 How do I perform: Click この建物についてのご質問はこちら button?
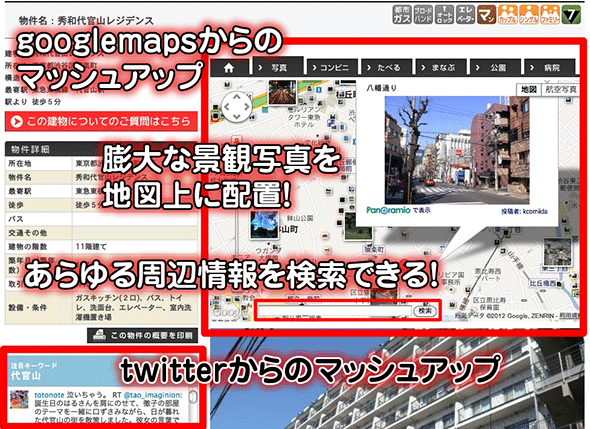(101, 122)
